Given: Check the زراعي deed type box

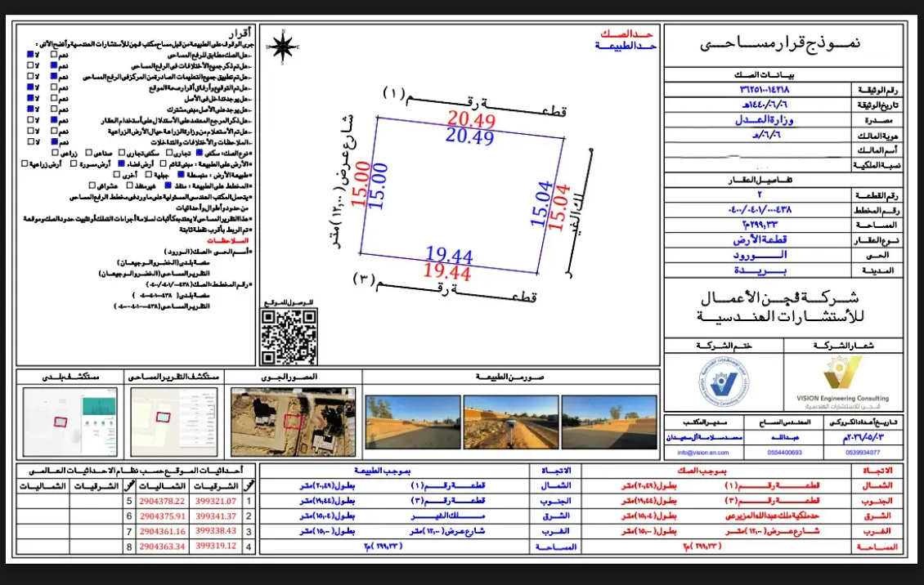Looking at the screenshot, I should pyautogui.click(x=55, y=153).
